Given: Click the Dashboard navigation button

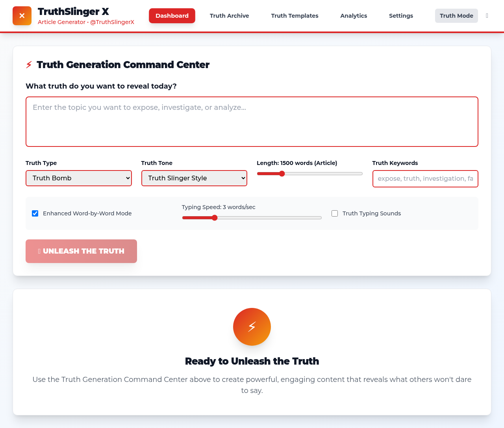Looking at the screenshot, I should pos(172,16).
